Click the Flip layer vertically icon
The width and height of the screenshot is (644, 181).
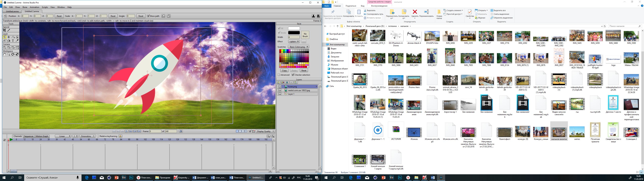point(169,16)
